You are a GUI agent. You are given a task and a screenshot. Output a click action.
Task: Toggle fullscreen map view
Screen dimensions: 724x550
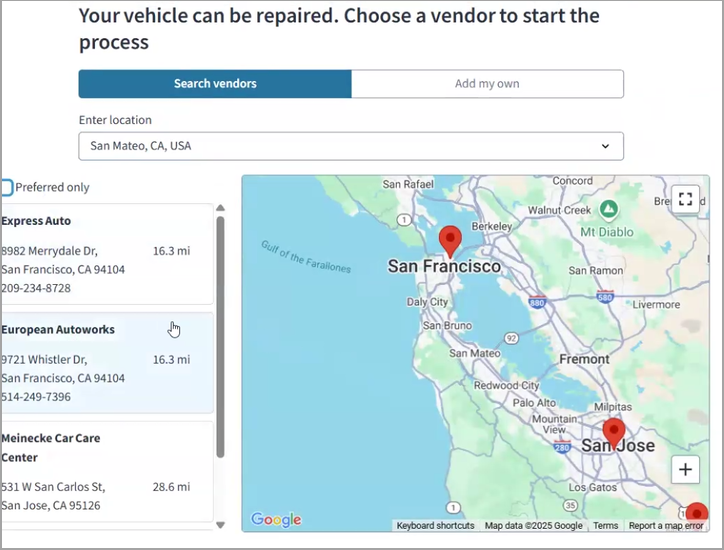(685, 198)
